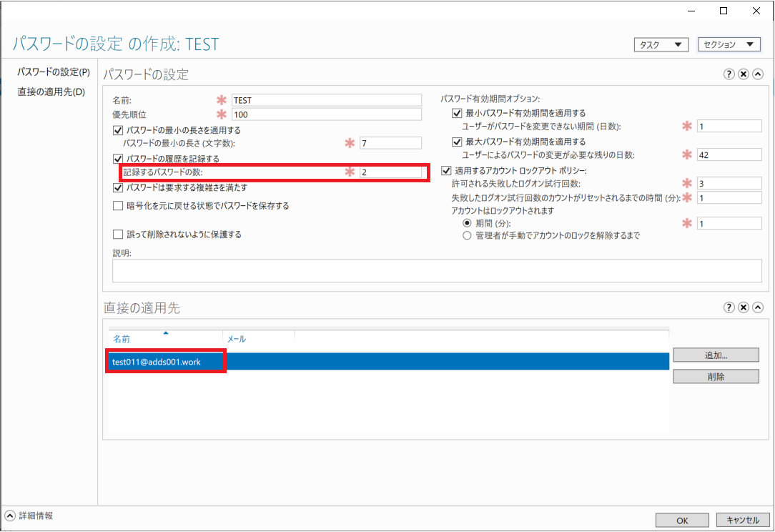
Task: Go to 直接の適用先(D) section
Action: (x=51, y=92)
